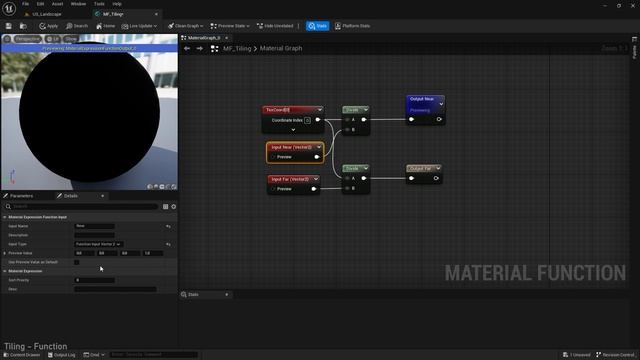Close the MF_Tiling tab
The width and height of the screenshot is (640, 360).
[x=156, y=14]
